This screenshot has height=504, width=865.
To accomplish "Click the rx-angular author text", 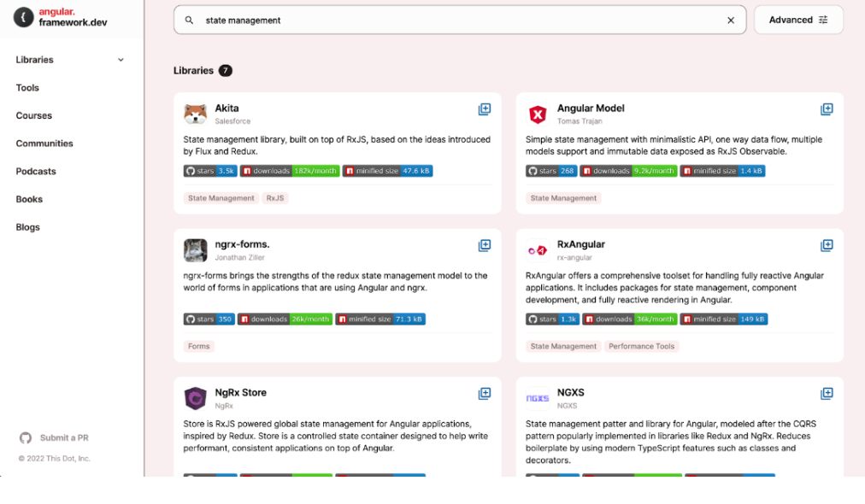I will pos(574,257).
